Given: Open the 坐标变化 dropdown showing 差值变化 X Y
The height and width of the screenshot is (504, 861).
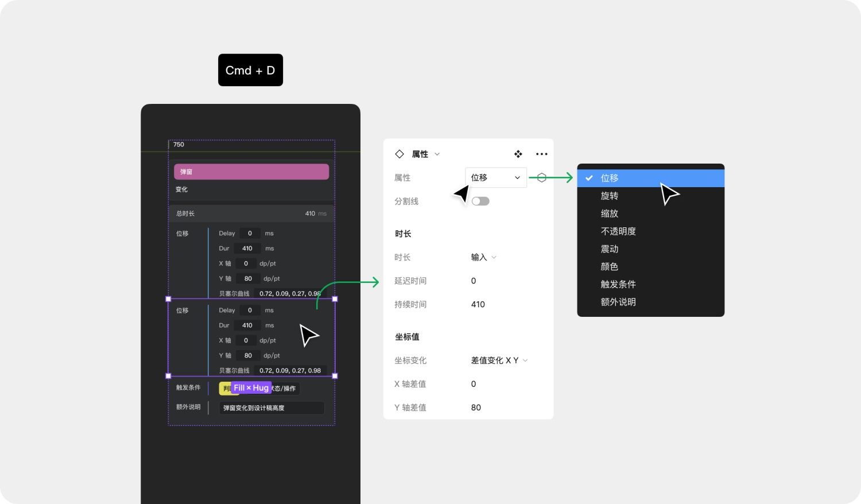Looking at the screenshot, I should [499, 360].
